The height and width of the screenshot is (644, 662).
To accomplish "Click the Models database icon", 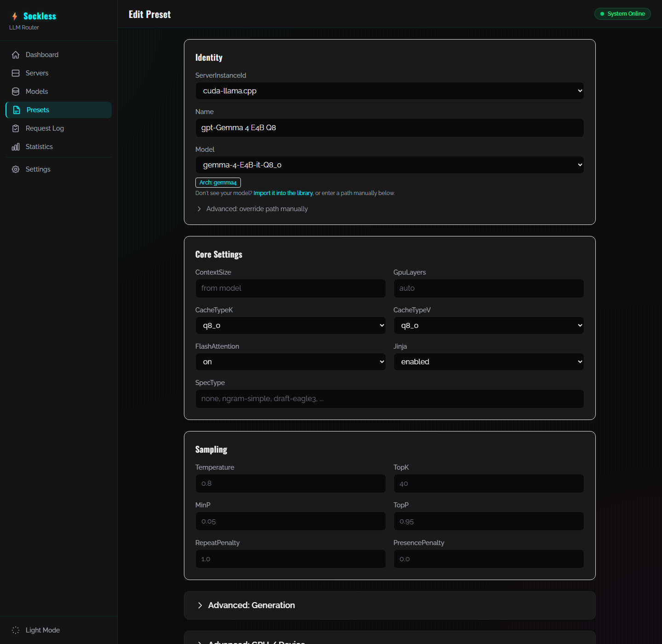I will pos(16,92).
